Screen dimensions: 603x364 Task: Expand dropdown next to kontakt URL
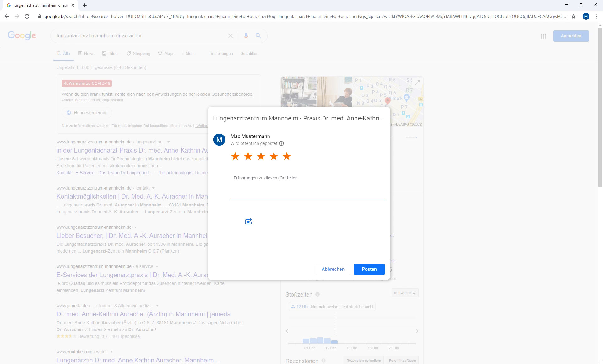click(x=153, y=188)
